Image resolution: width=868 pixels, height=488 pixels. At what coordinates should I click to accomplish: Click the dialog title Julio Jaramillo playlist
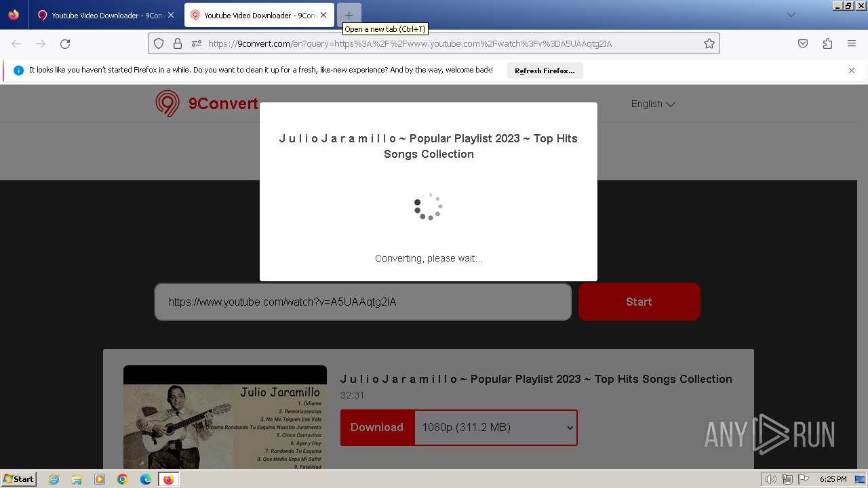(429, 146)
